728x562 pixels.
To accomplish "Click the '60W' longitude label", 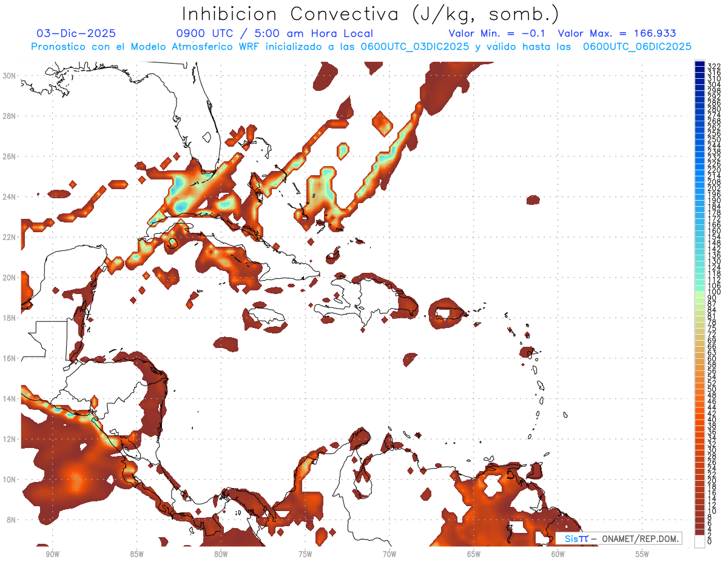I will click(558, 554).
